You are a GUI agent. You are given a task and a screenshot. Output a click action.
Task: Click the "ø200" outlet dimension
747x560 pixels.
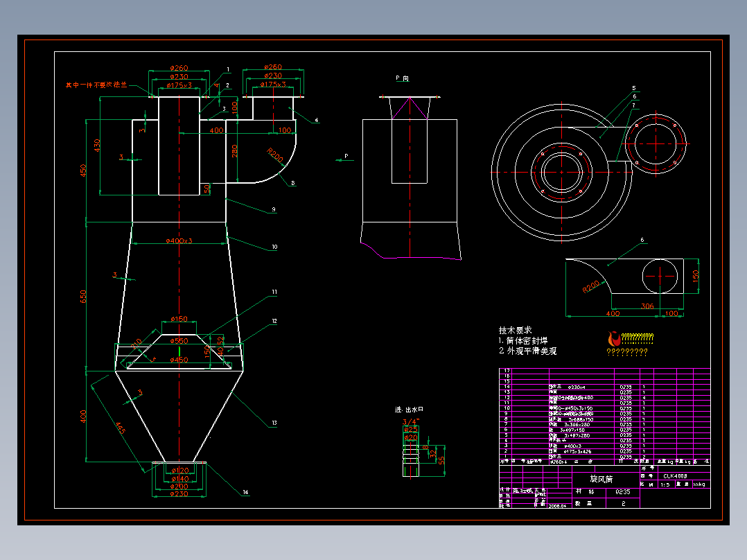click(x=179, y=486)
